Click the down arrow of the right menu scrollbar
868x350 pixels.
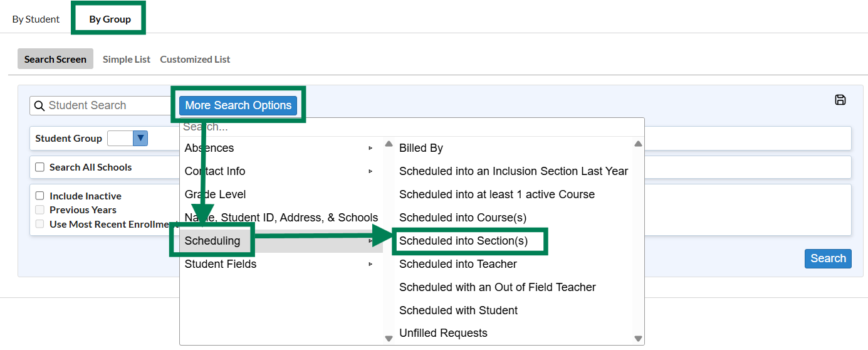pos(638,339)
